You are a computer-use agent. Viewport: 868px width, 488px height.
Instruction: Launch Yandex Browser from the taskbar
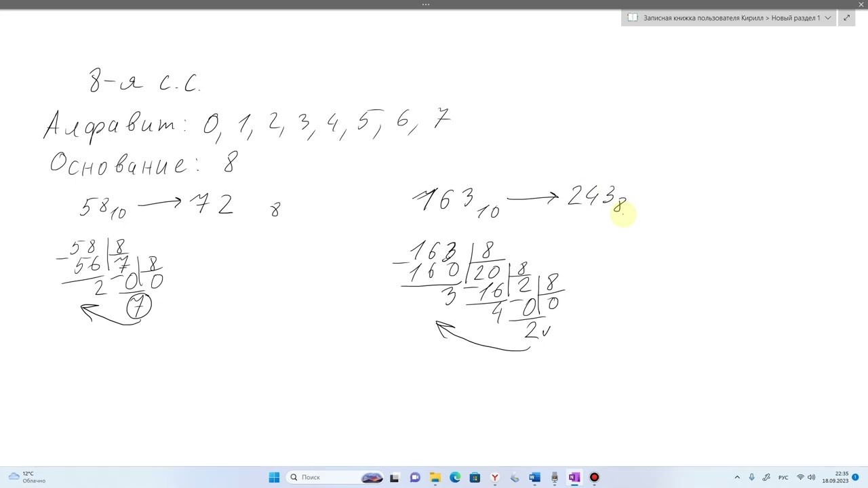[495, 477]
